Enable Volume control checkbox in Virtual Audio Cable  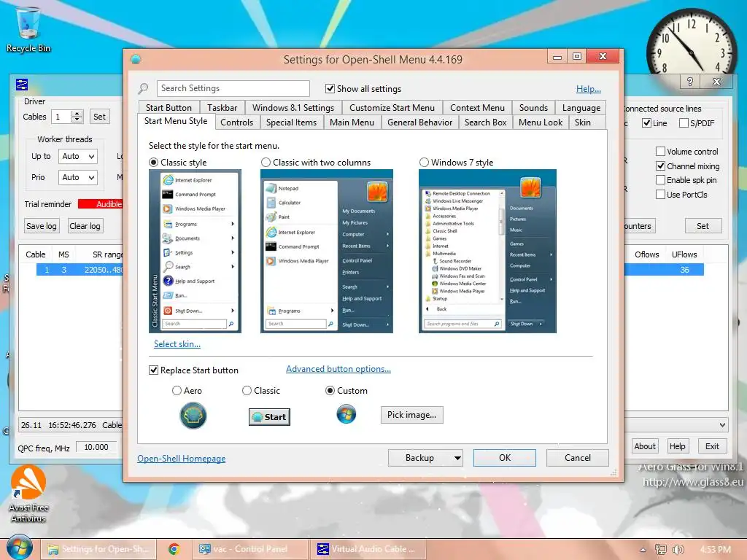(x=660, y=152)
